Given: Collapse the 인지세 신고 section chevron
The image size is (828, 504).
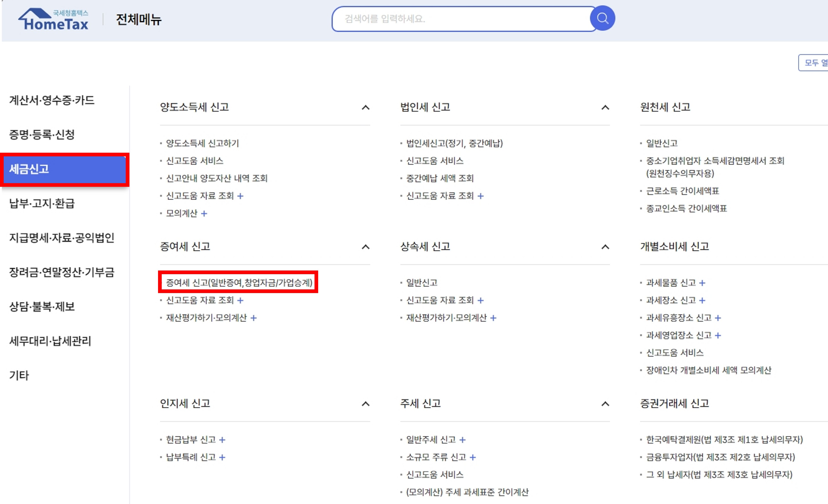Looking at the screenshot, I should (x=365, y=404).
